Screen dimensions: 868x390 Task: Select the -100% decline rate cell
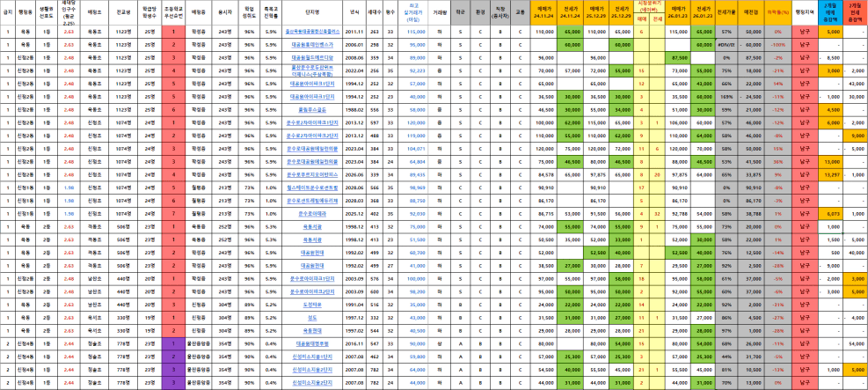[777, 45]
